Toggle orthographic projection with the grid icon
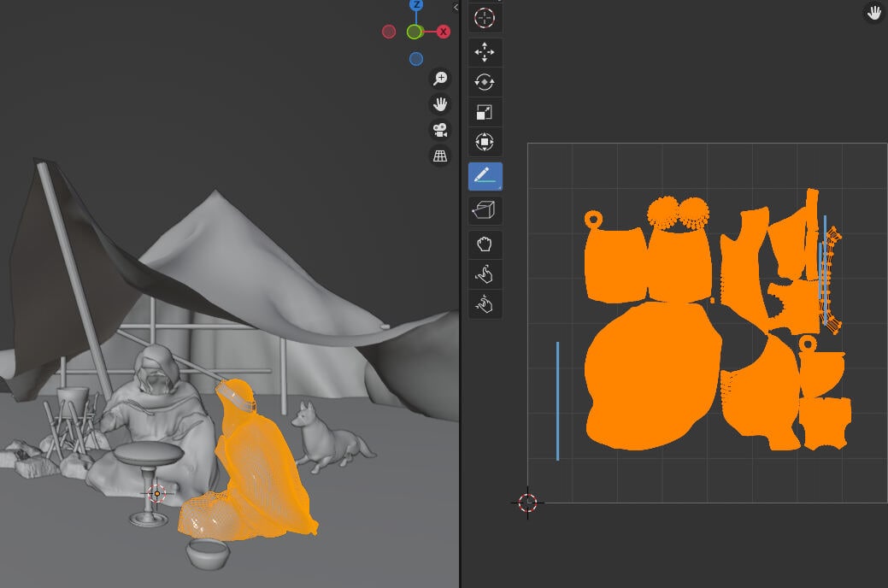Image resolution: width=888 pixels, height=588 pixels. pyautogui.click(x=439, y=156)
